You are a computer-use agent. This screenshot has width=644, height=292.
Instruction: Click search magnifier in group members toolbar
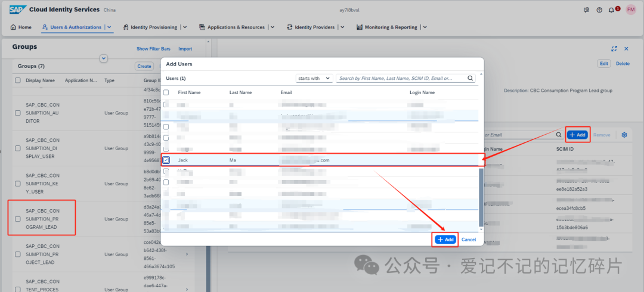click(559, 135)
